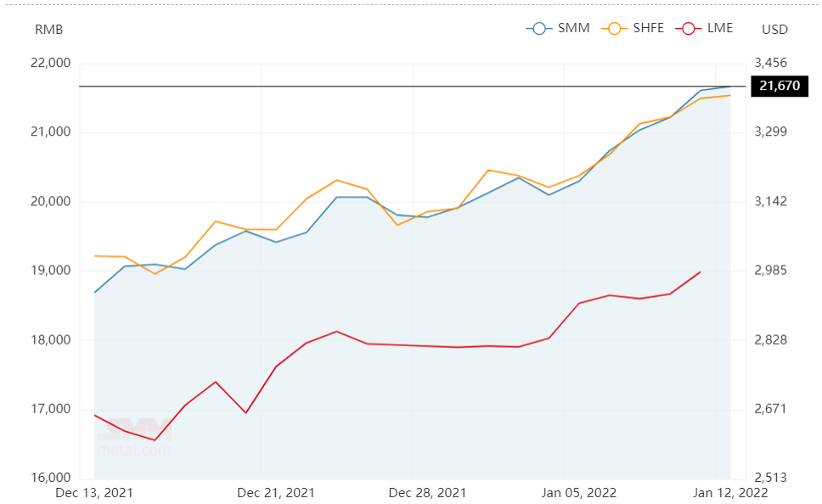Click the SHFE legend text label
This screenshot has width=822, height=504.
tap(649, 28)
